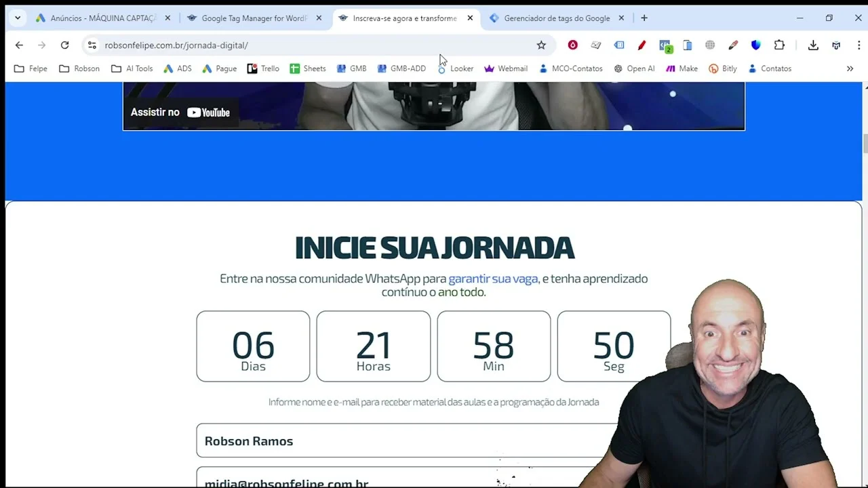868x488 pixels.
Task: Open the eyedropper color picker extension
Action: point(733,45)
